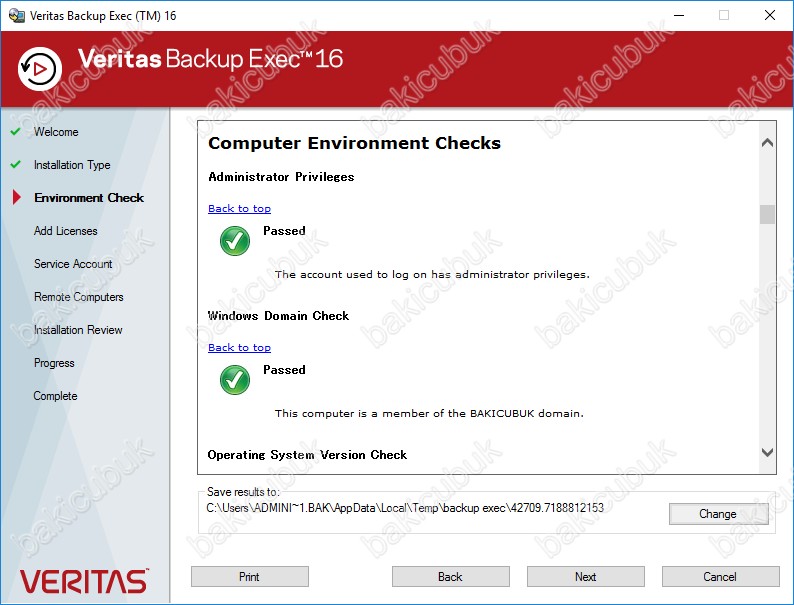This screenshot has width=794, height=605.
Task: Proceed with the Next button
Action: tap(586, 577)
